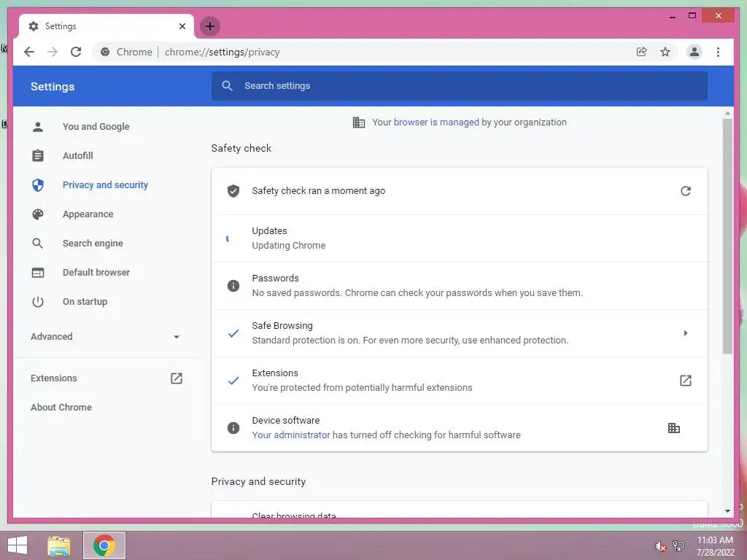
Task: Open Appearance settings
Action: (x=88, y=214)
